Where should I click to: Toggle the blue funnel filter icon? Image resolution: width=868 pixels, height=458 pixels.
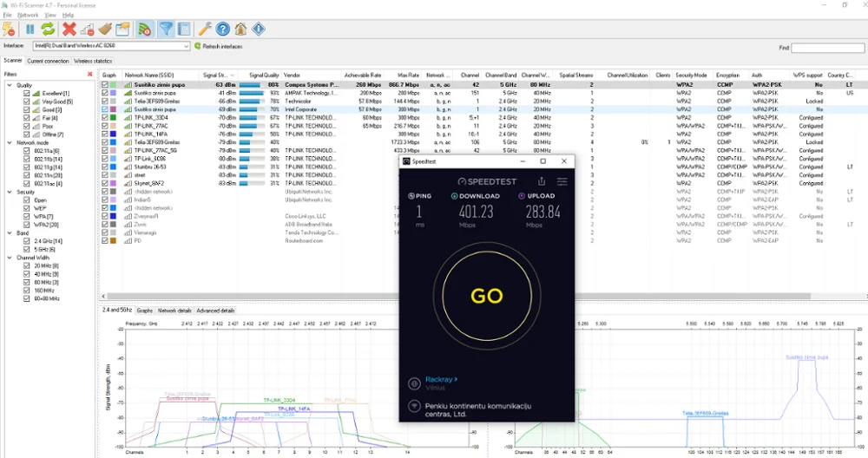point(165,29)
